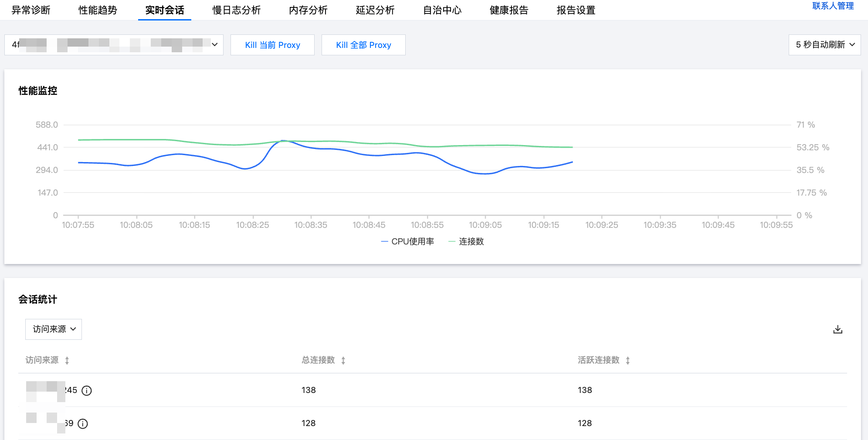The height and width of the screenshot is (440, 868).
Task: Sort by 访问来源 column sort icon
Action: coord(67,360)
